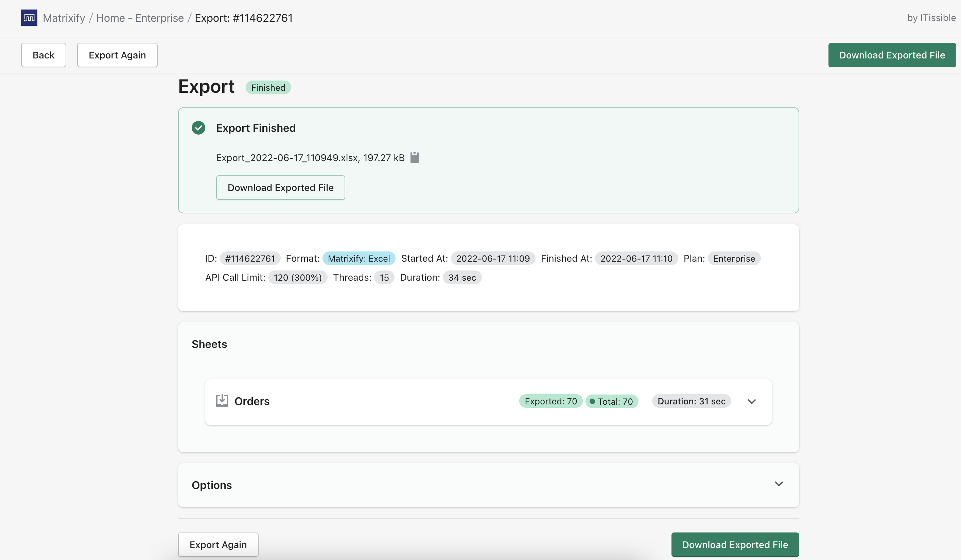Click Export: #114622761 breadcrumb text
Screen dimensions: 961x560
pos(244,18)
